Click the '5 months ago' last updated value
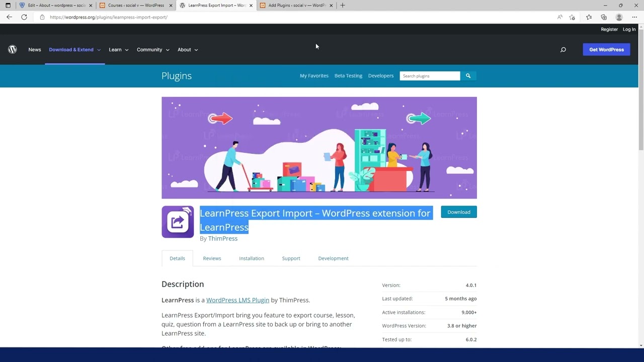Viewport: 644px width, 362px height. point(461,299)
